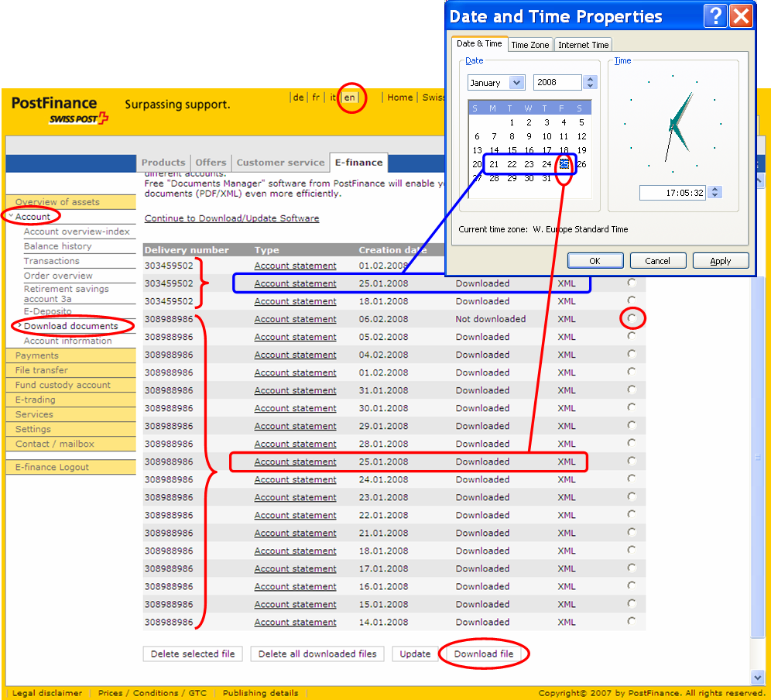The width and height of the screenshot is (771, 700).
Task: Switch to the Time Zone tab
Action: [x=530, y=45]
